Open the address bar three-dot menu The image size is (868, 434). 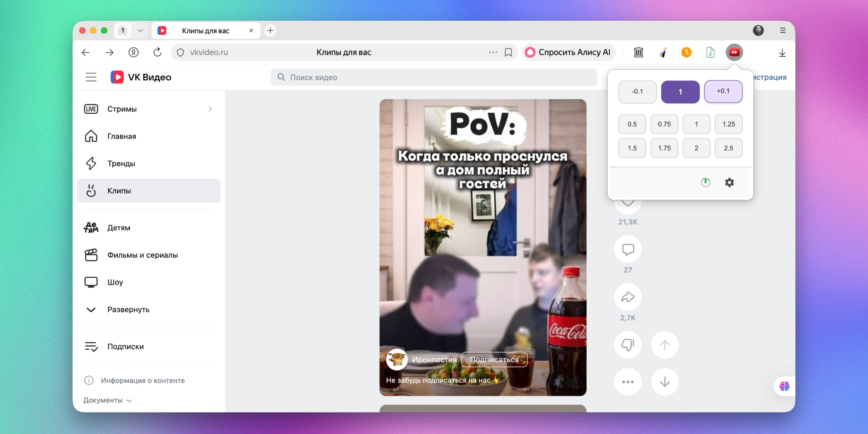pyautogui.click(x=493, y=53)
